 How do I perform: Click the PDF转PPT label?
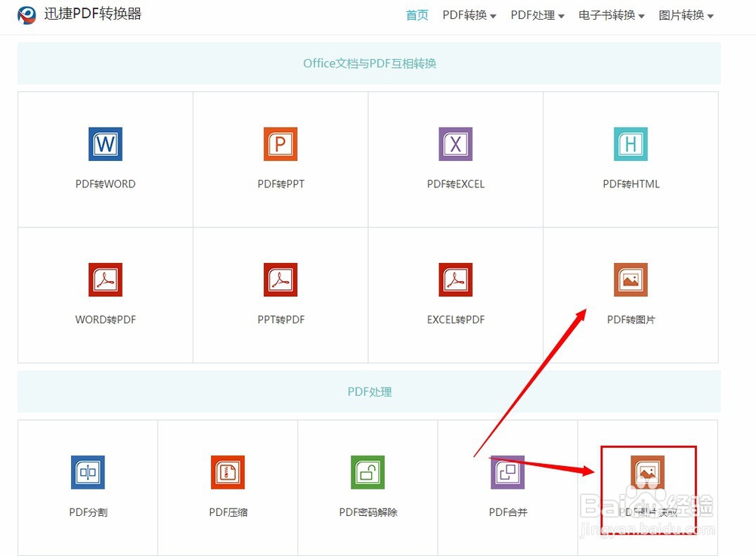point(280,184)
